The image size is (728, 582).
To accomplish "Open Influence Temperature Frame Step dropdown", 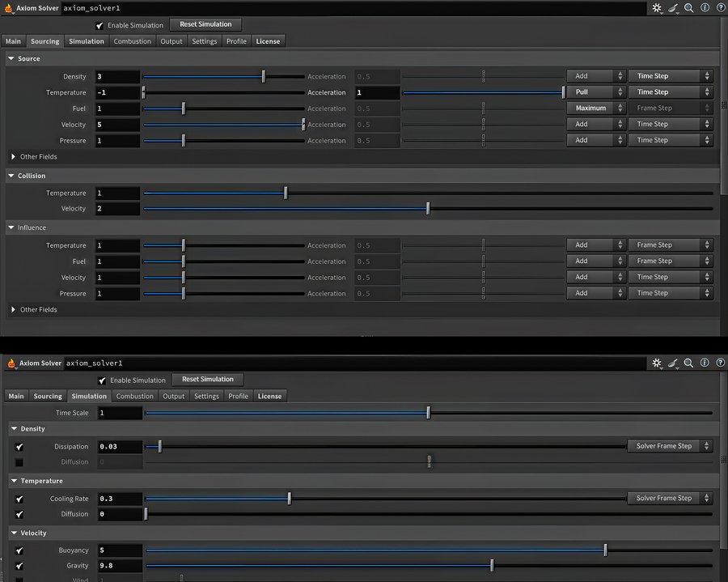I will point(671,244).
